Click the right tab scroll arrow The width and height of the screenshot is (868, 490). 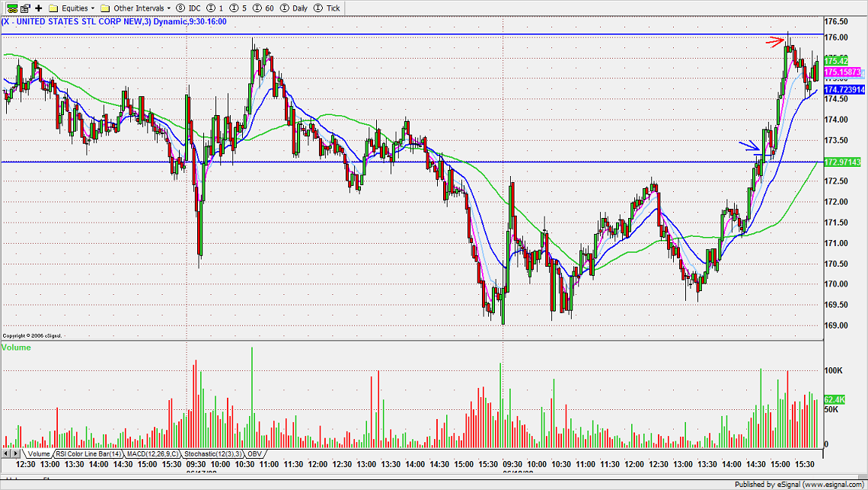[x=16, y=454]
